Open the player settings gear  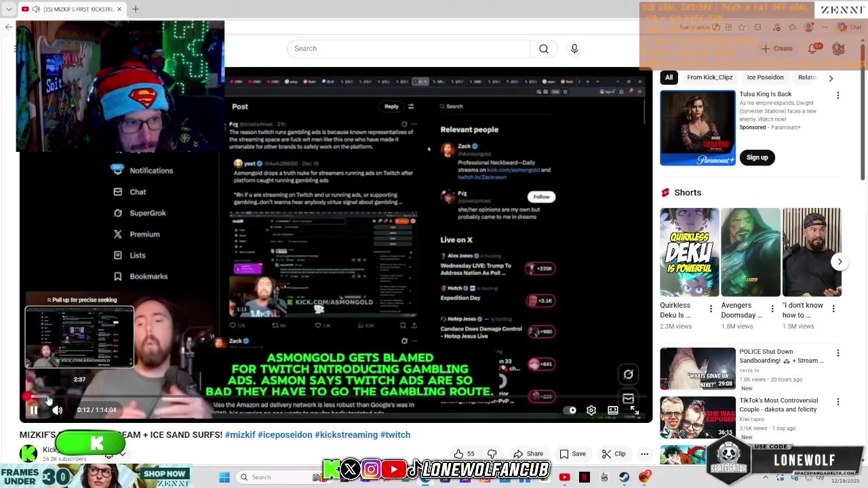point(591,410)
